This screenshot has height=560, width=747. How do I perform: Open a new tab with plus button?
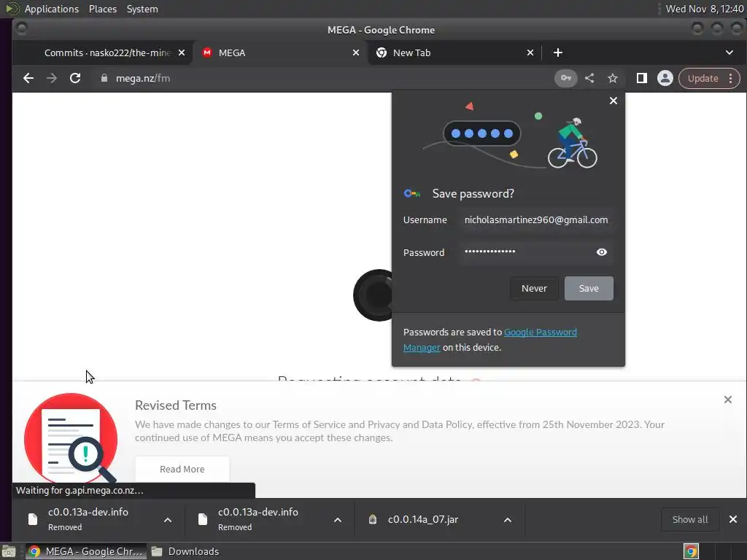pyautogui.click(x=558, y=52)
